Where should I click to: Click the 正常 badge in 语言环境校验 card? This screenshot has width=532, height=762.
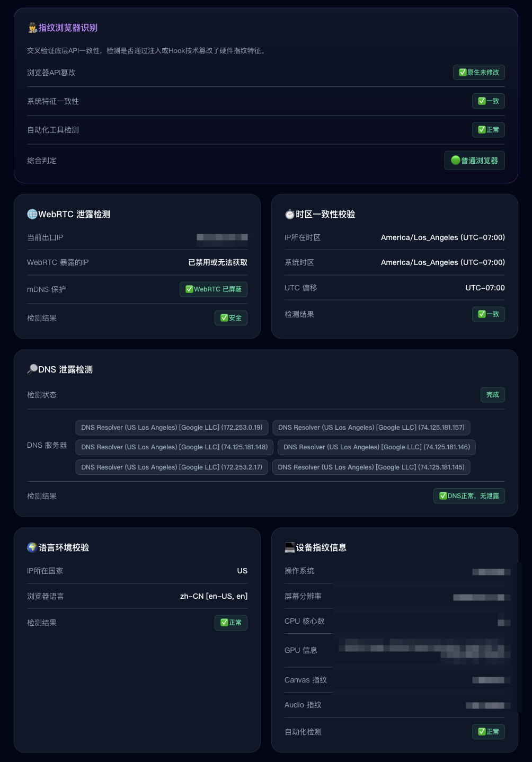(231, 623)
